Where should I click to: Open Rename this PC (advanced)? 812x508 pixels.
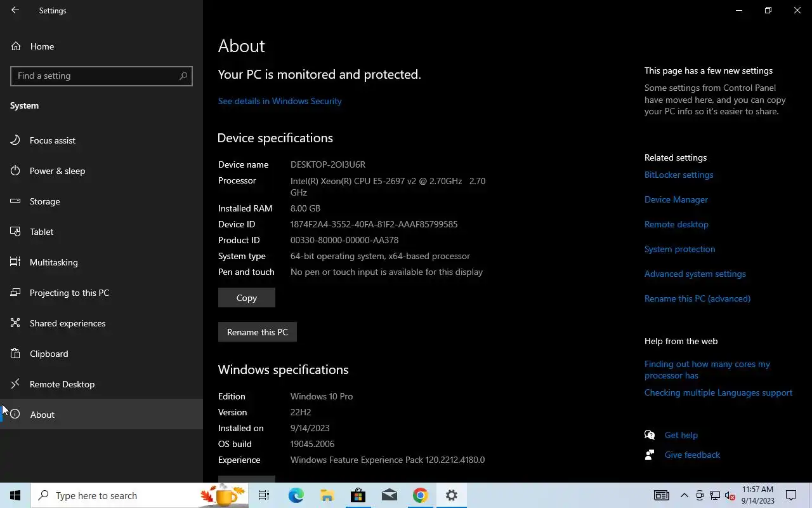[x=697, y=298]
